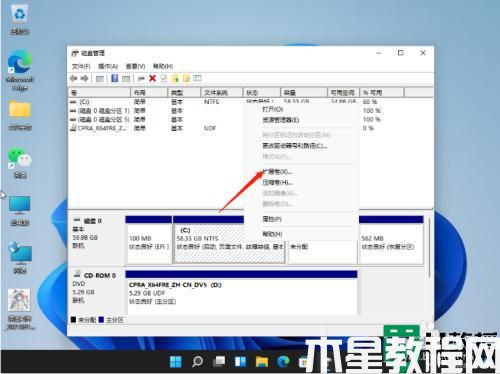This screenshot has height=374, width=500.
Task: Click the 60 % value in C: row
Action: (370, 102)
